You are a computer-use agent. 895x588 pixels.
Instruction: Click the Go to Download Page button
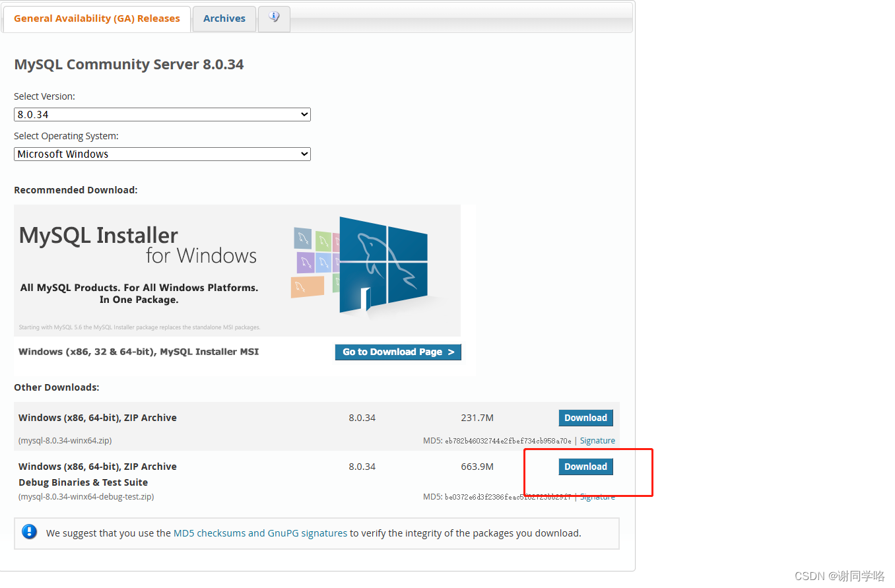397,352
